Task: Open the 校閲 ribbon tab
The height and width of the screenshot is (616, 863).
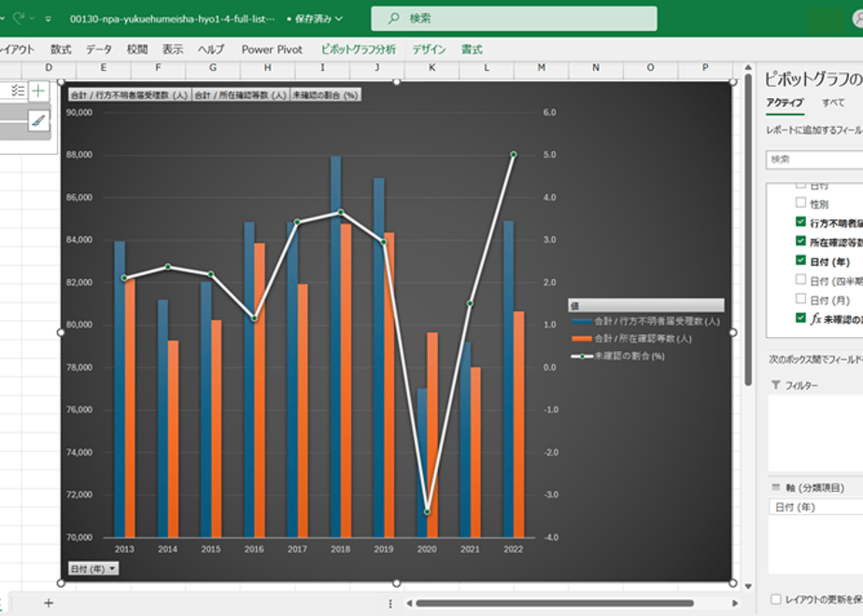Action: pyautogui.click(x=137, y=49)
